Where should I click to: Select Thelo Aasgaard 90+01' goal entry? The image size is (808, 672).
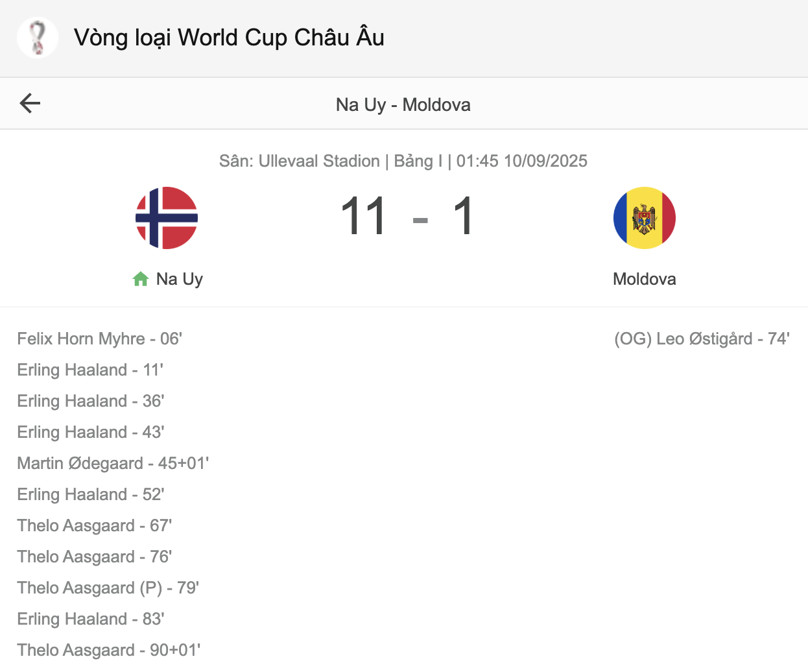109,650
